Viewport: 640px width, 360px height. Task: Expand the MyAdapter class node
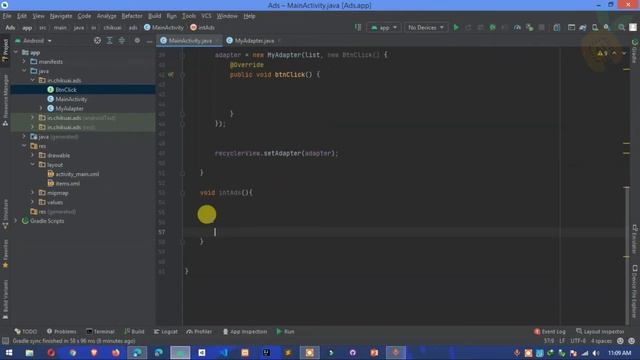click(41, 108)
